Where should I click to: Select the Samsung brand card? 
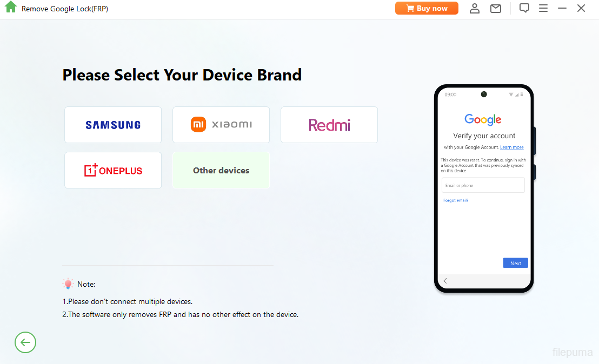click(113, 125)
